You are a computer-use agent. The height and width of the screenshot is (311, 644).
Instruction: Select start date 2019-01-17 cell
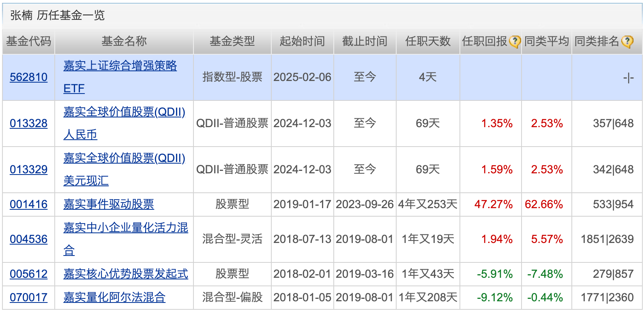[x=303, y=204]
